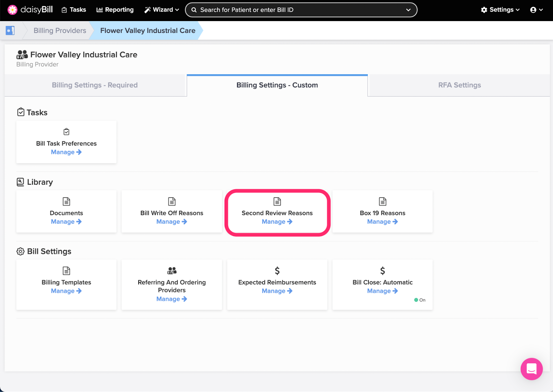Click the billing provider people icon in header
The height and width of the screenshot is (392, 553).
pyautogui.click(x=22, y=55)
